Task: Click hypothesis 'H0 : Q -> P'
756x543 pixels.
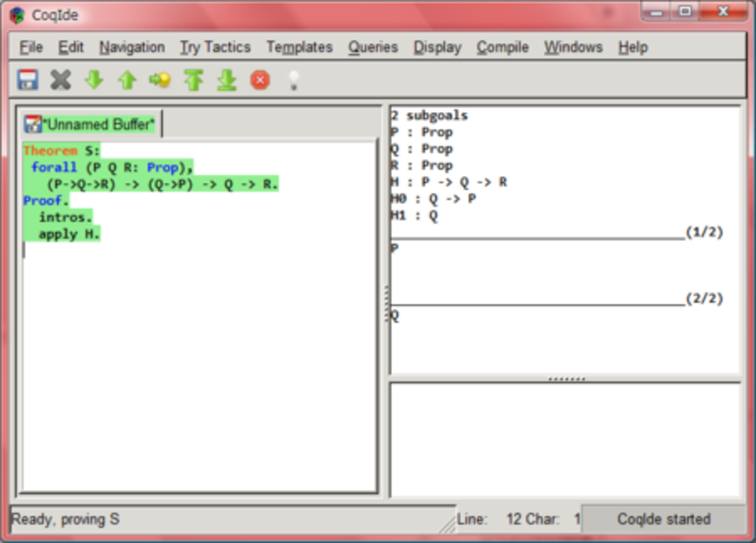Action: 433,199
